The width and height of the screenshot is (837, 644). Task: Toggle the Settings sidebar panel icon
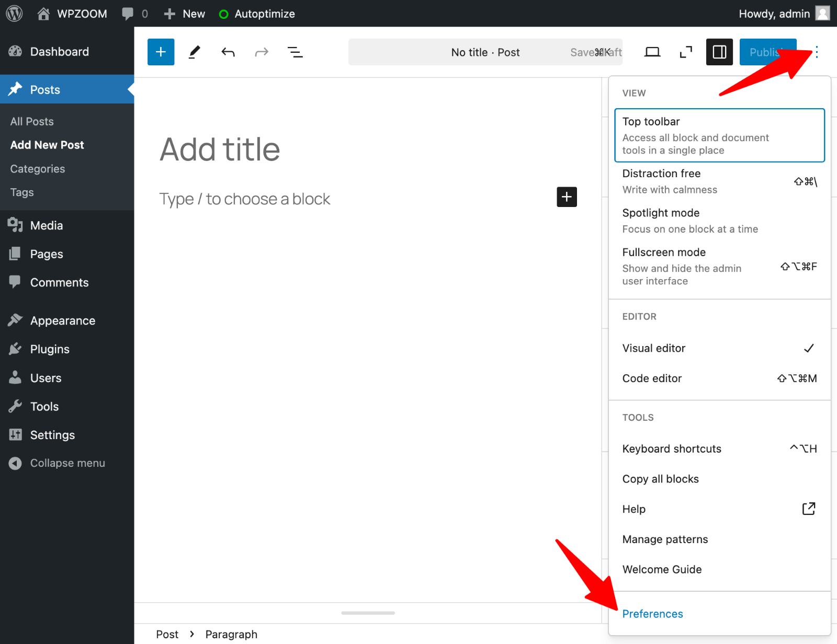coord(719,52)
